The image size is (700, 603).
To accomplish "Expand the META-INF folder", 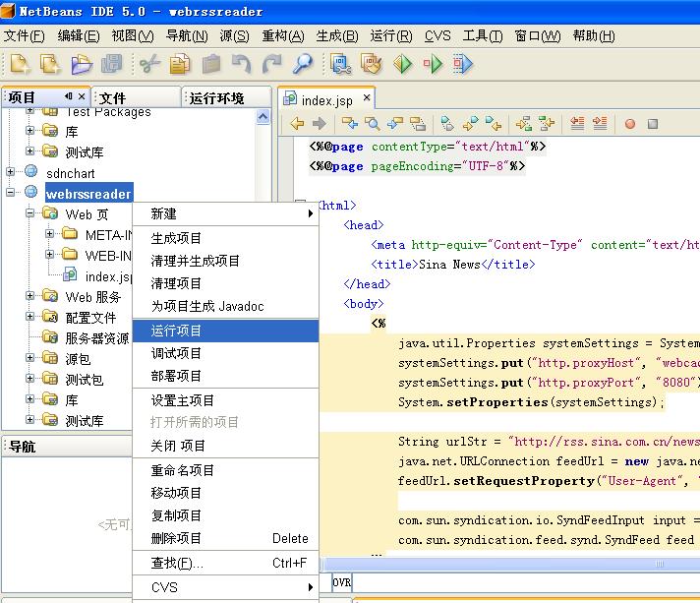I will coord(49,233).
